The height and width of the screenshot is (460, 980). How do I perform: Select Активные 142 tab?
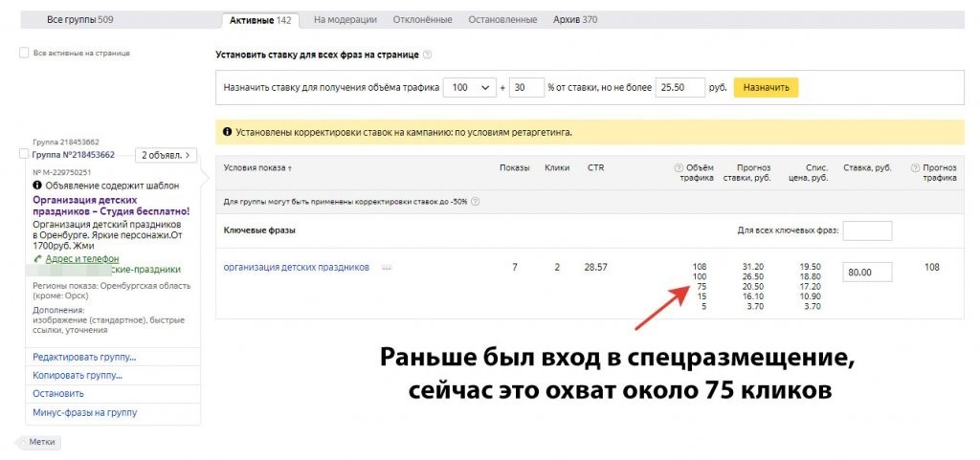[x=260, y=20]
